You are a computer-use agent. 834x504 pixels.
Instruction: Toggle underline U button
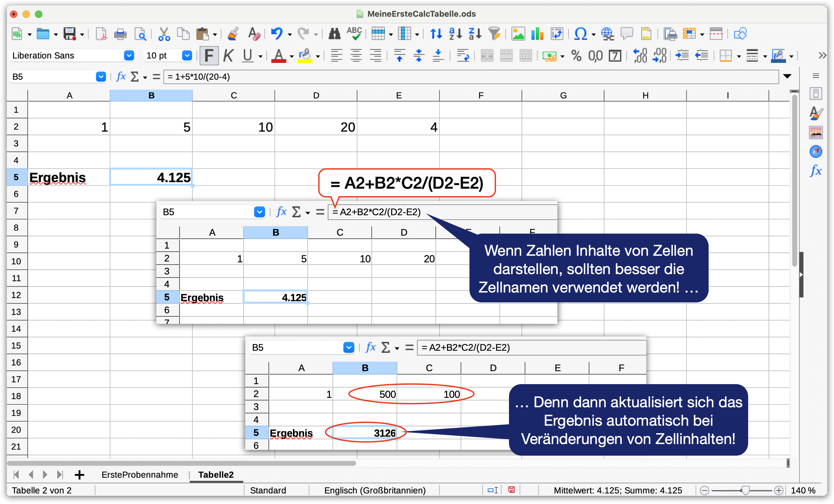click(x=248, y=56)
